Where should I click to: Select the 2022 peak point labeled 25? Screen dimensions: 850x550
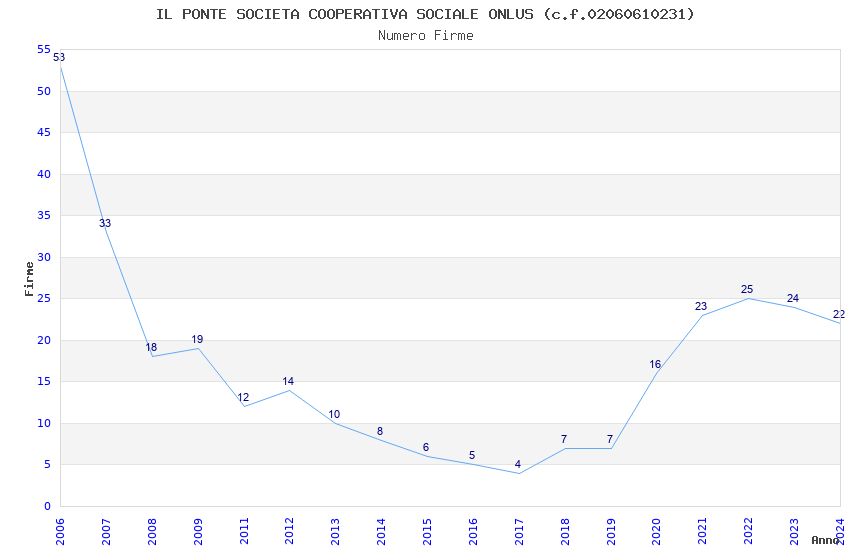click(747, 289)
